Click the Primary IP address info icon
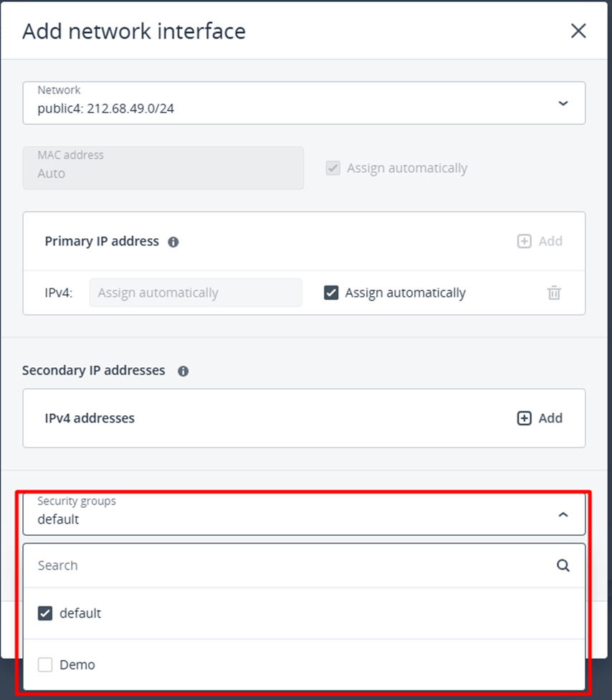The image size is (612, 700). (x=173, y=242)
